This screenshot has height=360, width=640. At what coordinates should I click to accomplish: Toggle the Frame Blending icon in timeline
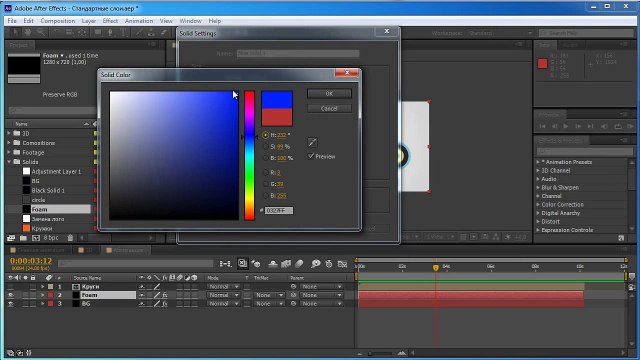point(286,264)
